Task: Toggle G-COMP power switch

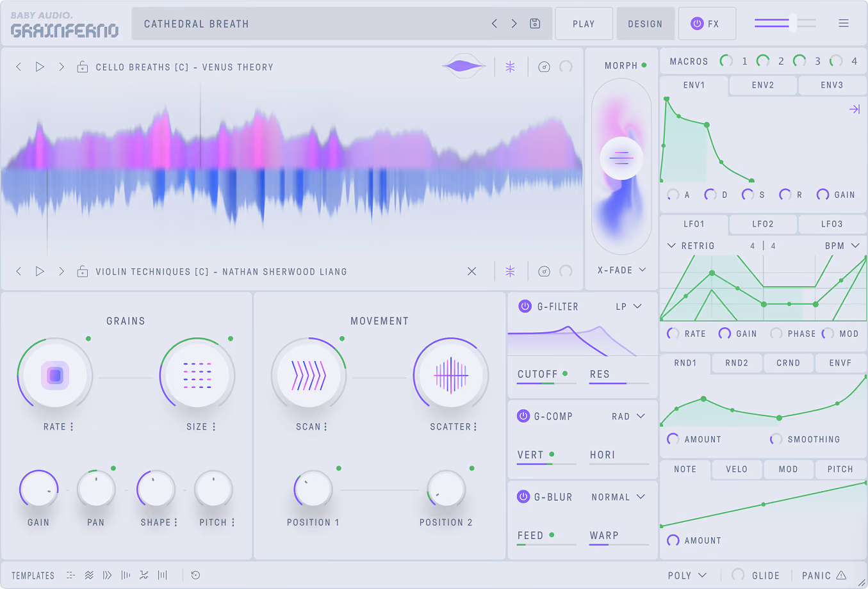Action: coord(523,416)
